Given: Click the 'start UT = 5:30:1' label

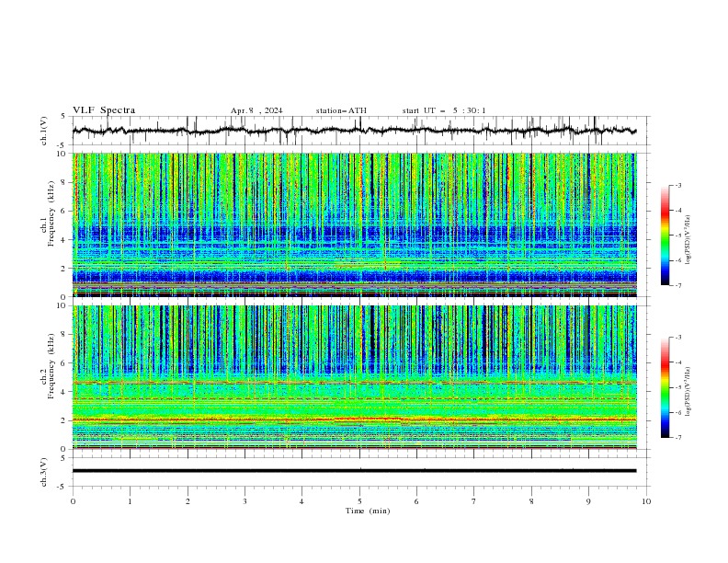Looking at the screenshot, I should pyautogui.click(x=444, y=110).
